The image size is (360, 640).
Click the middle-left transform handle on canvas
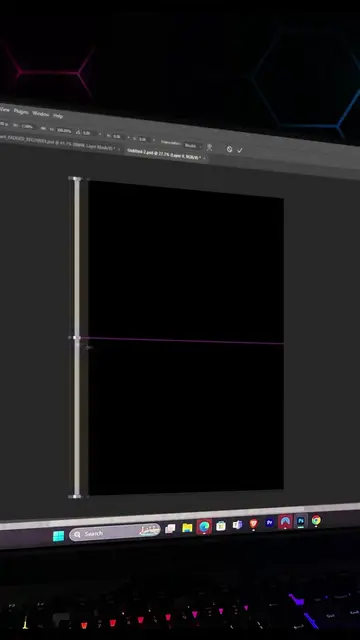pos(76,338)
